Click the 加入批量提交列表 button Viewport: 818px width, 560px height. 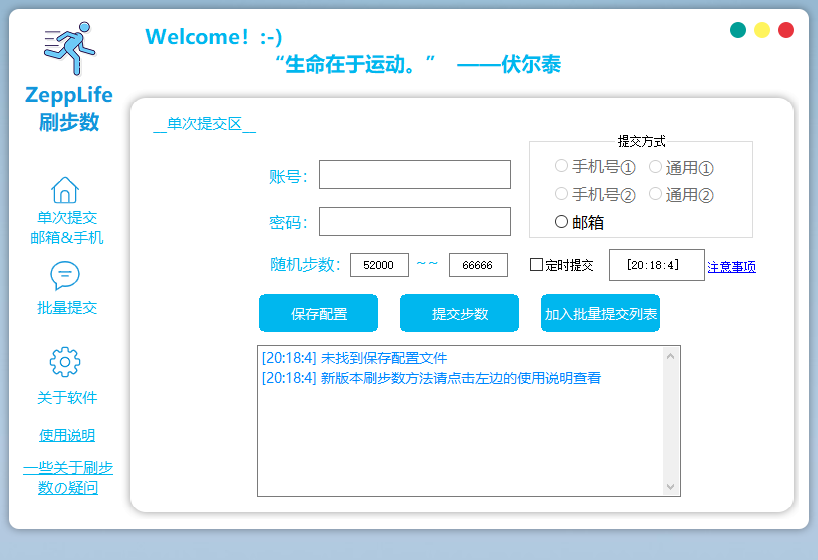point(600,313)
